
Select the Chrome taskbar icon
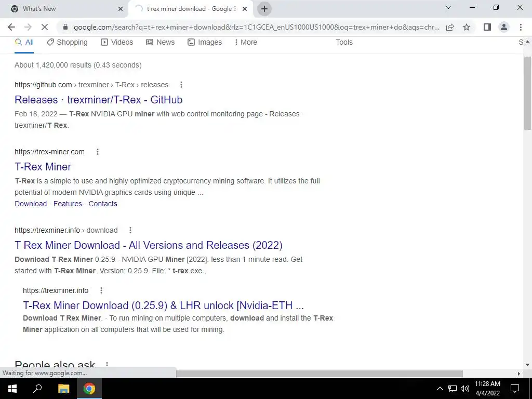click(x=89, y=389)
